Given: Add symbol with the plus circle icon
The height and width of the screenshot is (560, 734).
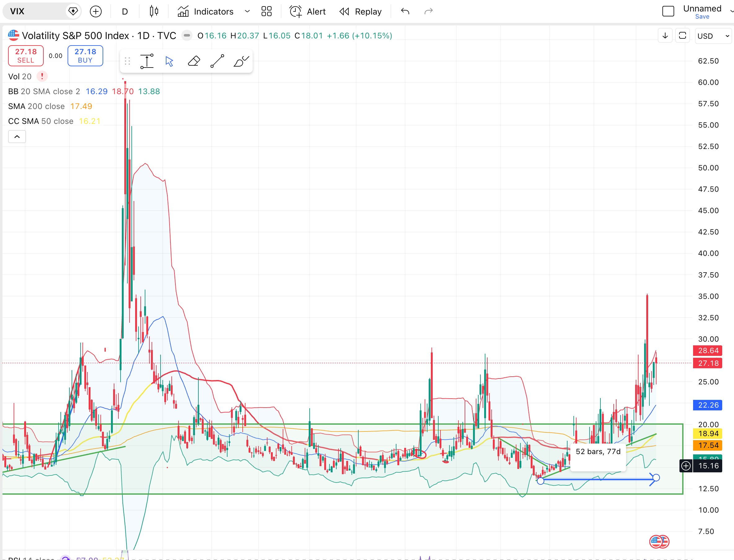Looking at the screenshot, I should pos(96,12).
